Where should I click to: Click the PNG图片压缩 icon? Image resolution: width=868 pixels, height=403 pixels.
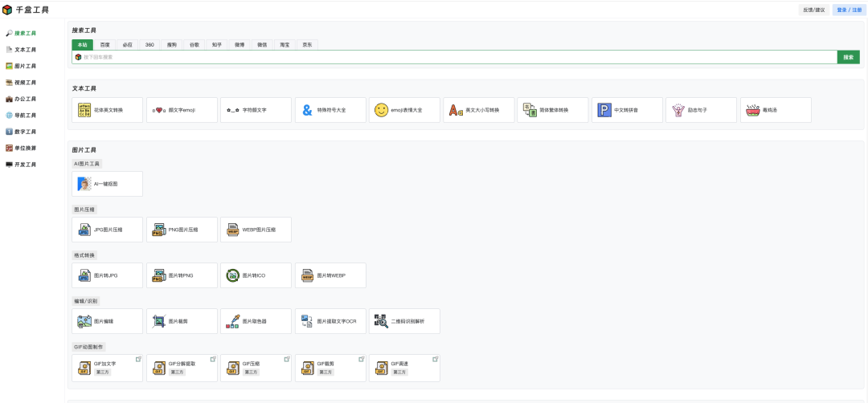pyautogui.click(x=159, y=230)
